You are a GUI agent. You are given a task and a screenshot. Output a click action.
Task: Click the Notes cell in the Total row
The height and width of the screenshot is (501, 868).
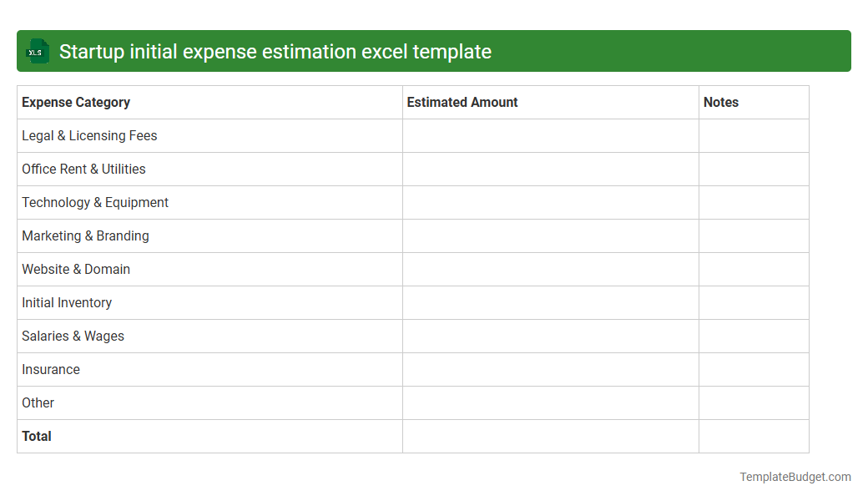coord(753,436)
